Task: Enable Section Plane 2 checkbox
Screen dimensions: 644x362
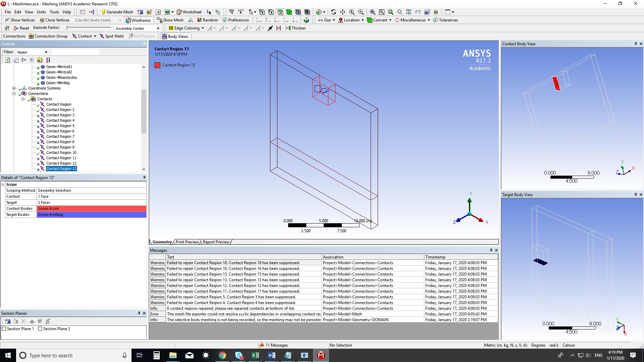Action: (x=40, y=329)
